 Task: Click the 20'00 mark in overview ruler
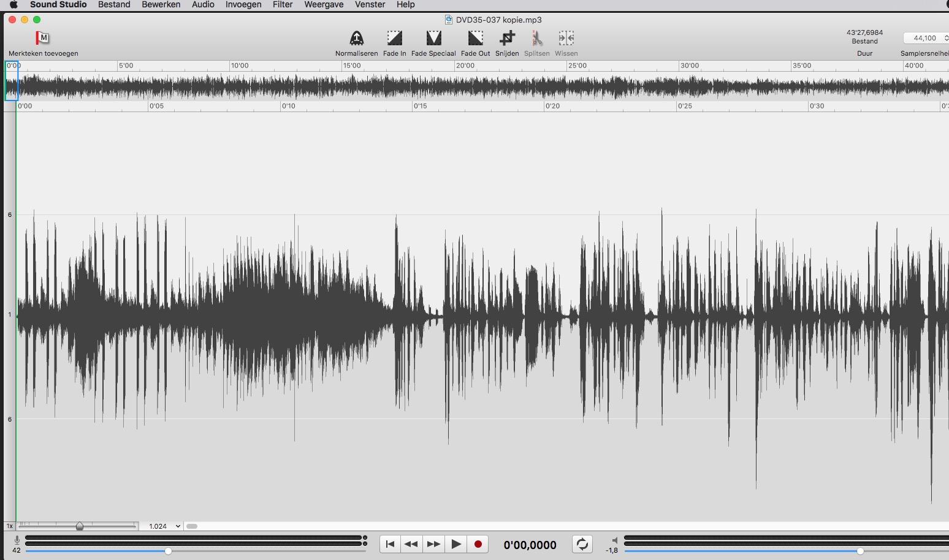pyautogui.click(x=465, y=66)
